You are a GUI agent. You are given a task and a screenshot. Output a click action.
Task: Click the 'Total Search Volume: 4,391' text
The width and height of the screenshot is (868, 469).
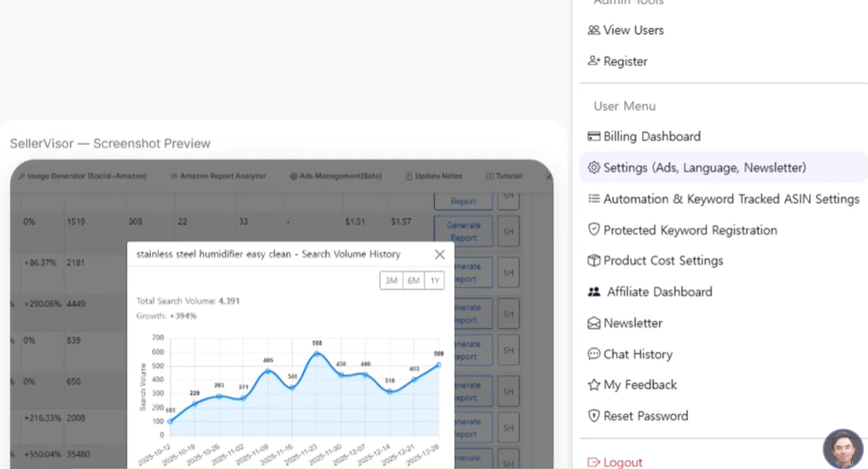pyautogui.click(x=189, y=301)
